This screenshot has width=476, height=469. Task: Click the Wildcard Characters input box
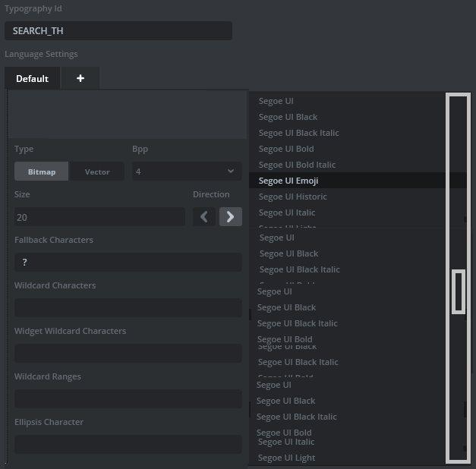(x=128, y=308)
